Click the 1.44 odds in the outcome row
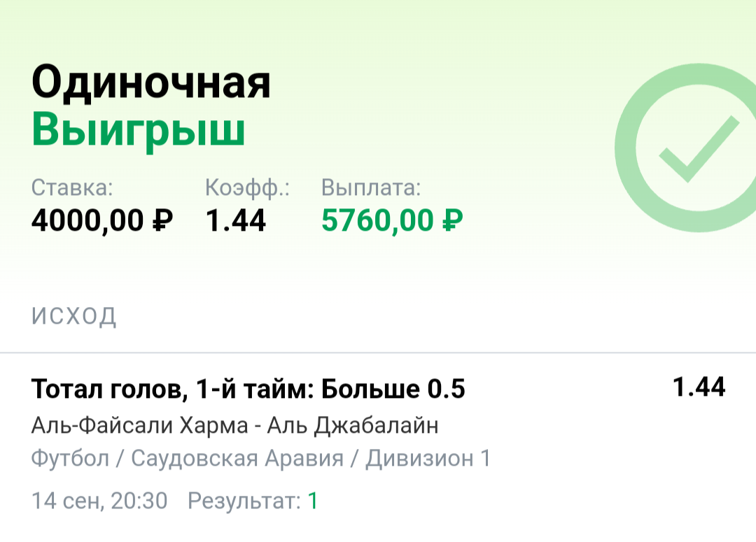 tap(699, 387)
